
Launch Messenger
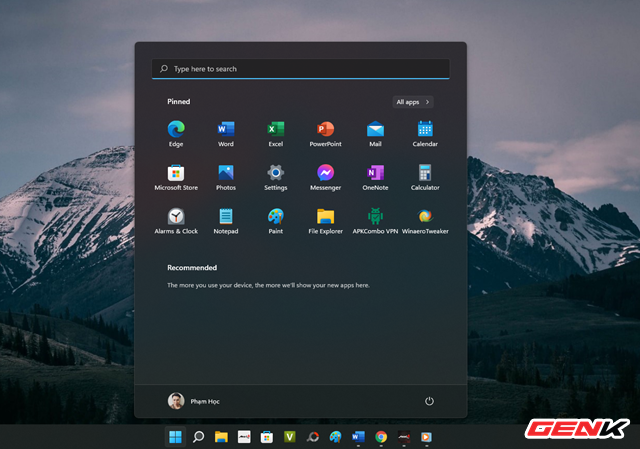pos(325,177)
